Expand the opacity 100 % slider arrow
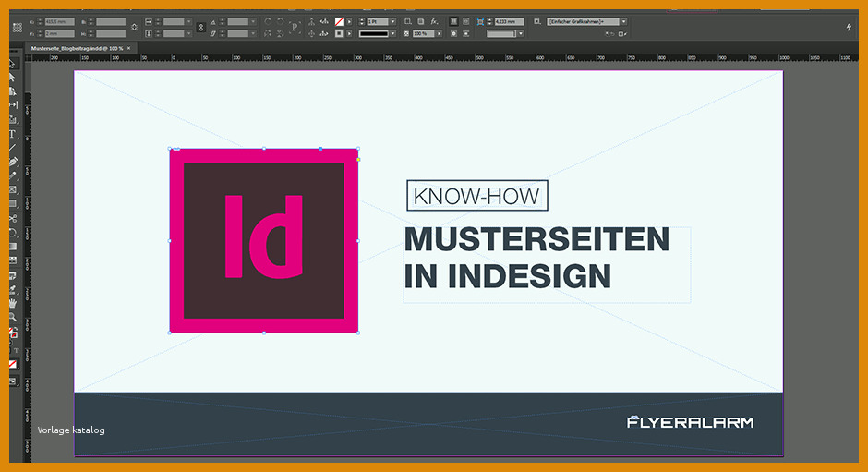 pos(440,34)
